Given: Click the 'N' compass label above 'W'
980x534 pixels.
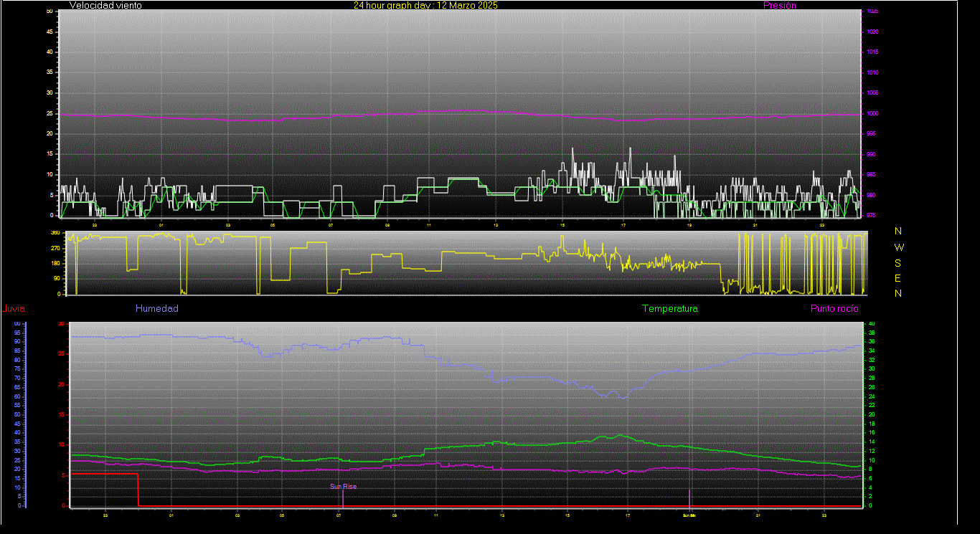Looking at the screenshot, I should point(898,231).
